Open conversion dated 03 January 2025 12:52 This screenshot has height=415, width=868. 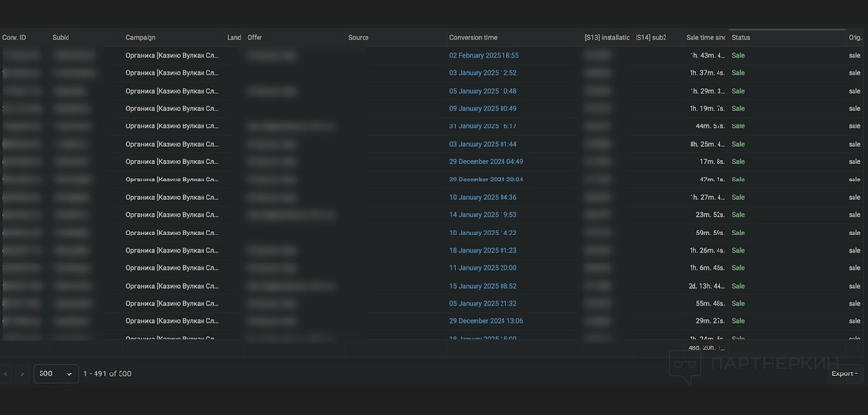(483, 73)
